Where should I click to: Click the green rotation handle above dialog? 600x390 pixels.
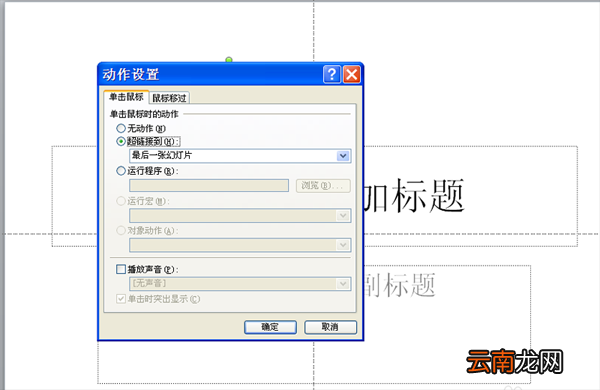[229, 60]
